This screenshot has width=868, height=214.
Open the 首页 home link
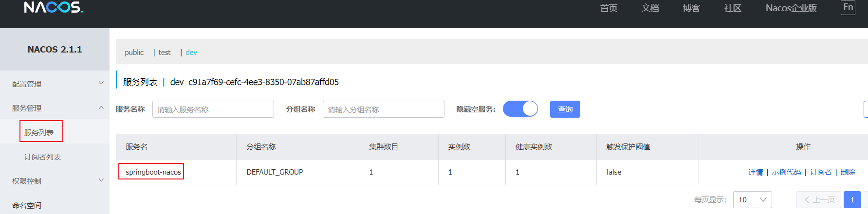coord(609,8)
